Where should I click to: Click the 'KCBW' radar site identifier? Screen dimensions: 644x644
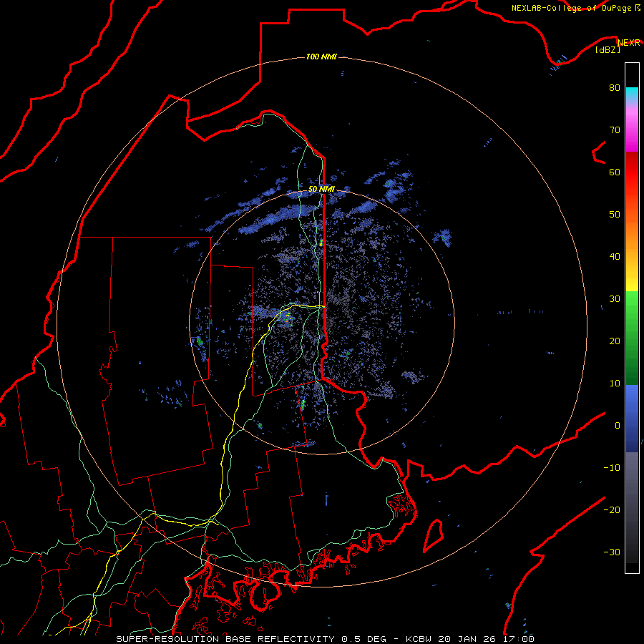coord(420,639)
